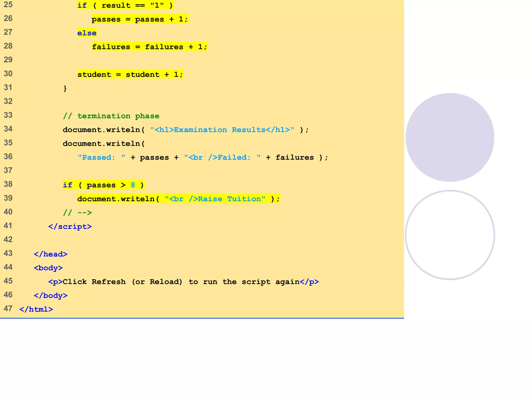Screen dimensions: 532x399
Task: Click the Examination Results h1 string
Action: click(x=222, y=130)
